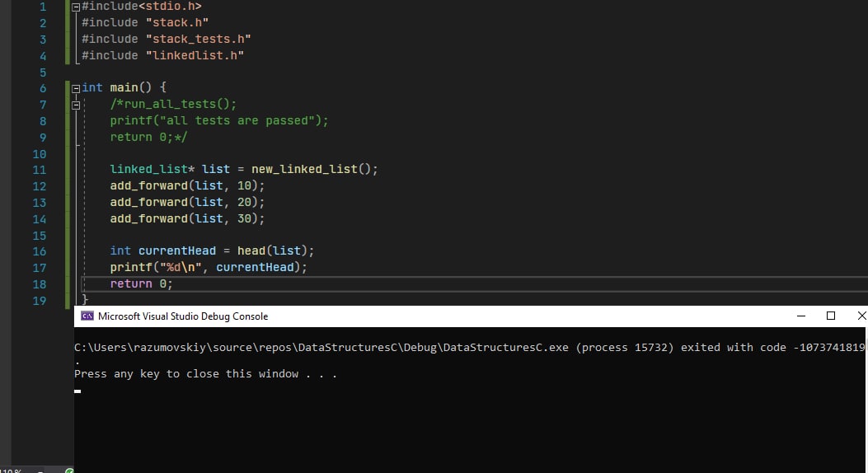This screenshot has height=473, width=868.
Task: Click add_forward(list, 20) statement
Action: click(187, 203)
